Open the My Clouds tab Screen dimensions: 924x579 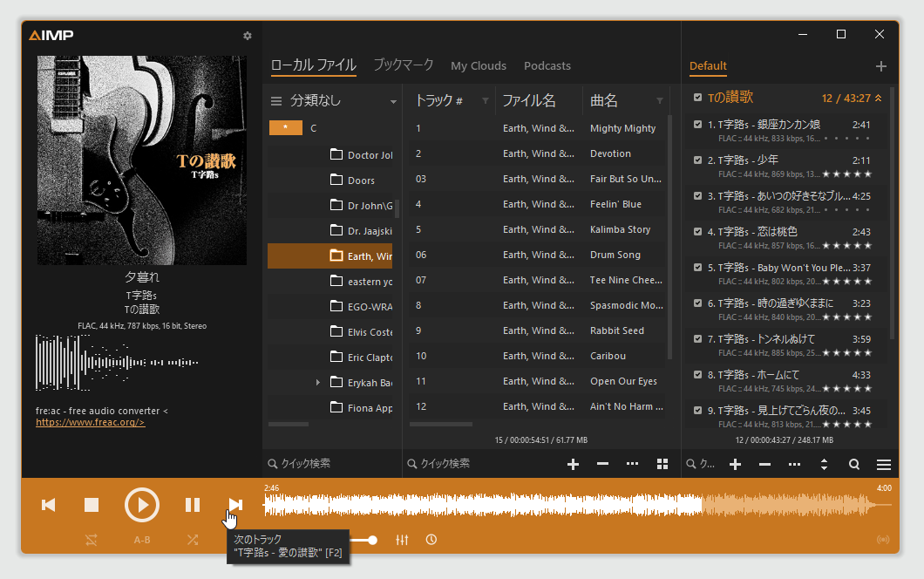[479, 66]
